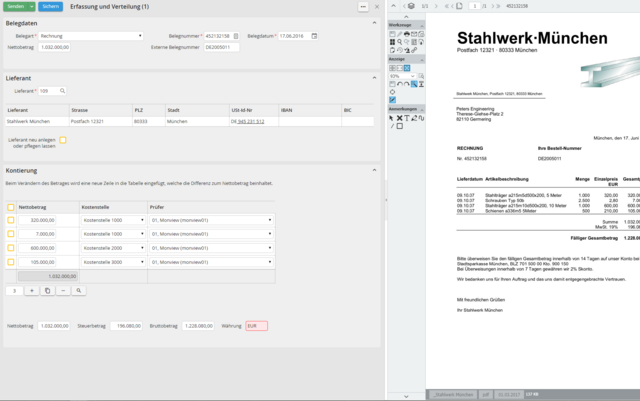
Task: Rotate the document left
Action: (x=400, y=84)
